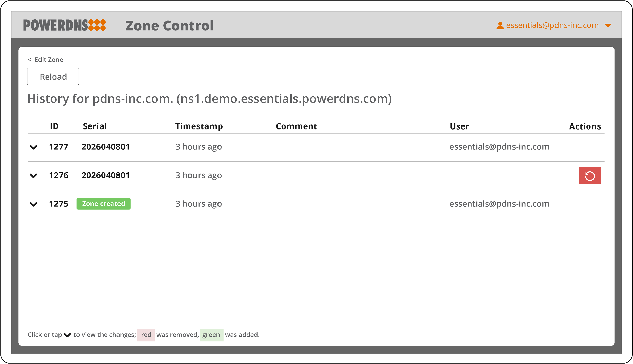Click the PowerDNS logo
This screenshot has height=364, width=633.
point(64,25)
